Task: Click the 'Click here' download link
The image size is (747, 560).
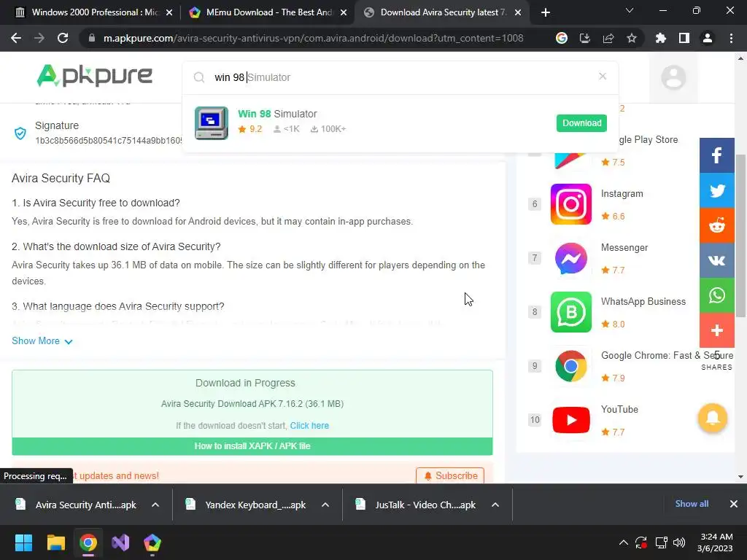Action: coord(309,425)
